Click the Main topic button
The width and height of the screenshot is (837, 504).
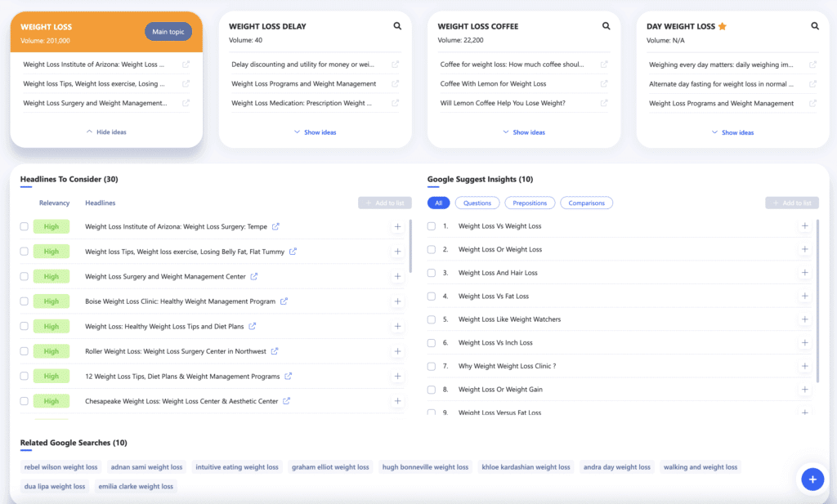click(x=168, y=32)
